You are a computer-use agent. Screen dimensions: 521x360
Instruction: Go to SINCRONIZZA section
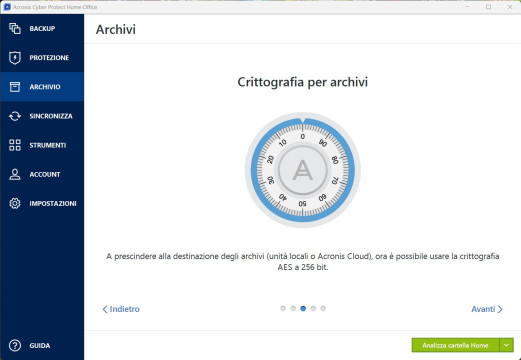point(42,116)
